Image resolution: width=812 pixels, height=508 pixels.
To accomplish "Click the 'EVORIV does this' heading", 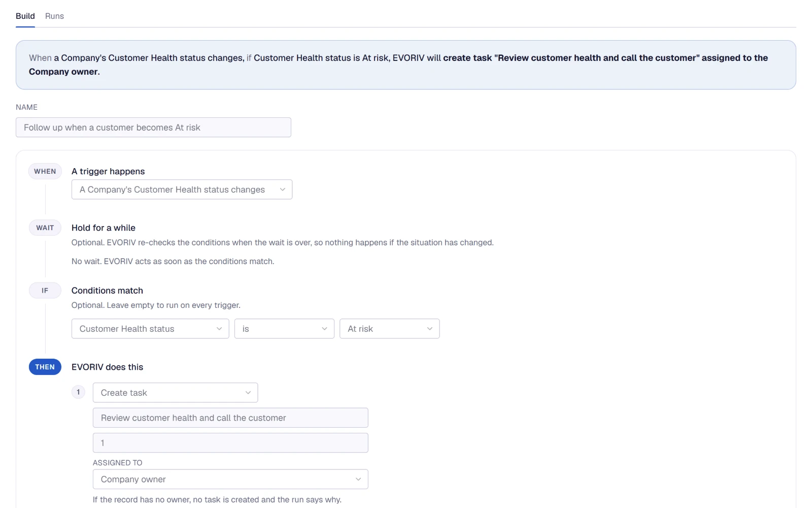I will click(x=107, y=367).
